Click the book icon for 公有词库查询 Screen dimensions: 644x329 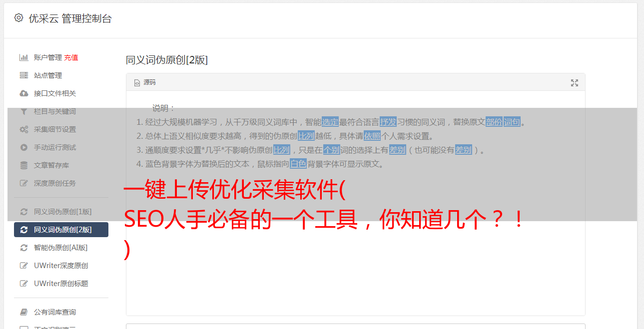pyautogui.click(x=23, y=312)
